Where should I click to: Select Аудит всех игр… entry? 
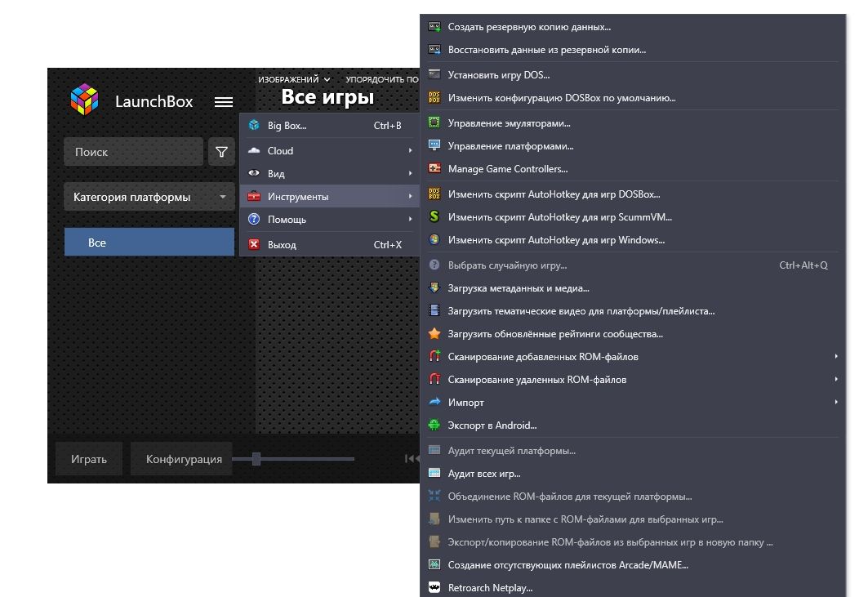coord(634,474)
